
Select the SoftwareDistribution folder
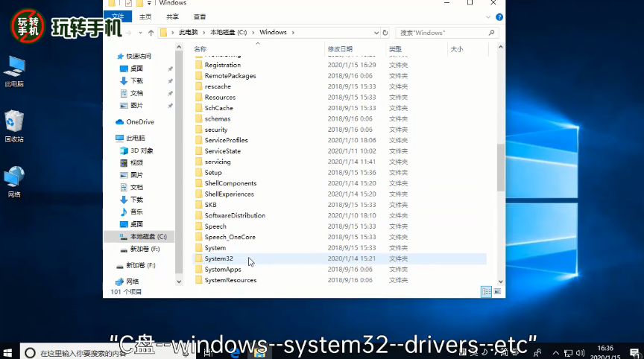pyautogui.click(x=235, y=215)
